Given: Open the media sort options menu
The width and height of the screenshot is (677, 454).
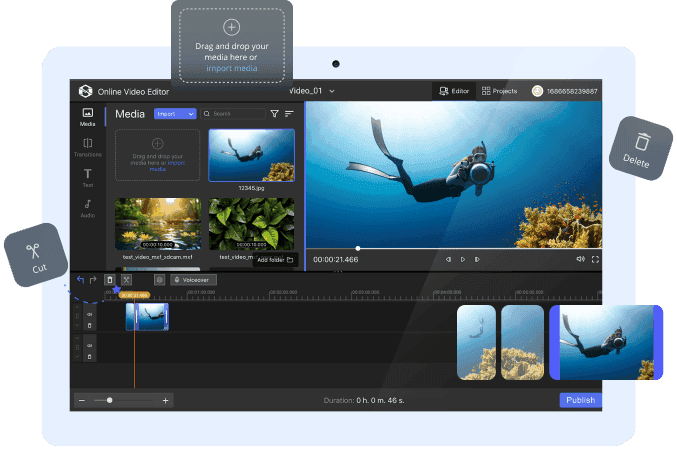Looking at the screenshot, I should (x=289, y=114).
